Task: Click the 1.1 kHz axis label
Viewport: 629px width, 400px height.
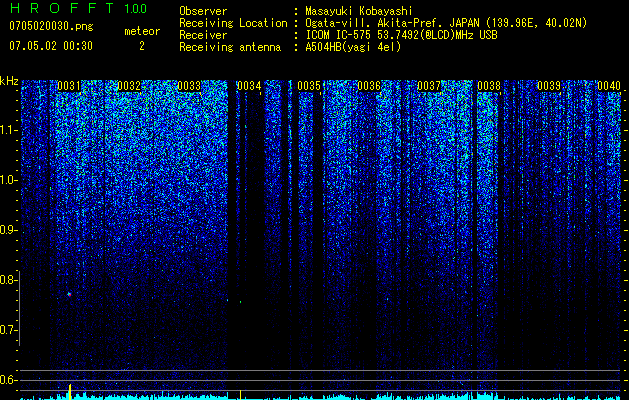Action: [x=8, y=130]
